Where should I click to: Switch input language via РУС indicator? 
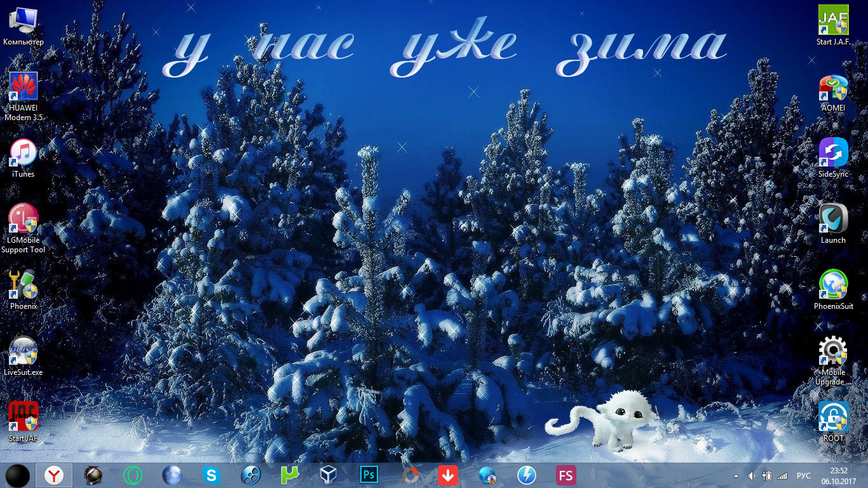coord(804,476)
